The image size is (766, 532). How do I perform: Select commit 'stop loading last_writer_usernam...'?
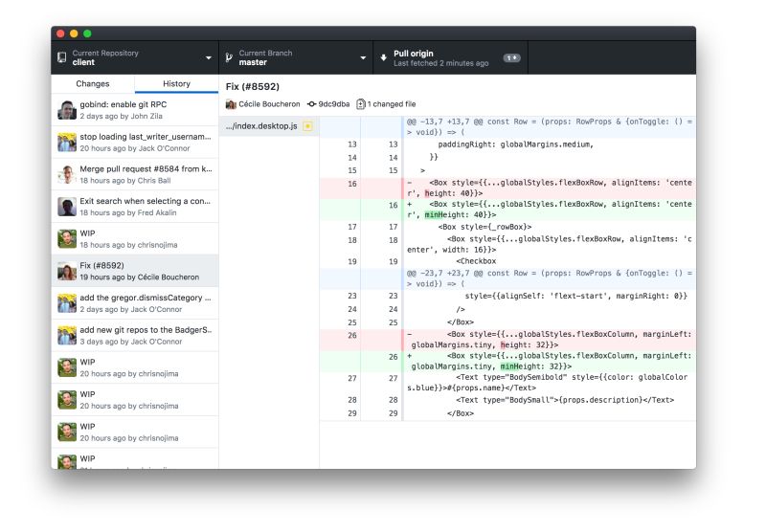(135, 142)
